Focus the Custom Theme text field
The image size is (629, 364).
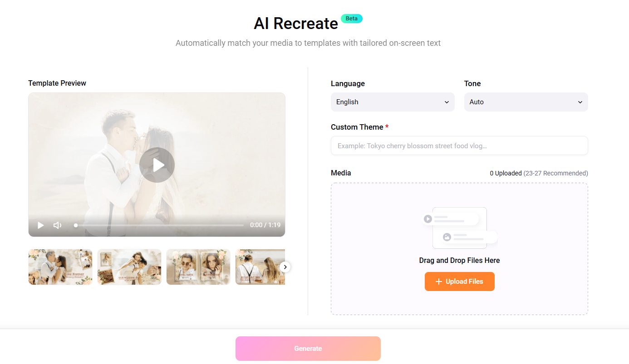pos(459,146)
